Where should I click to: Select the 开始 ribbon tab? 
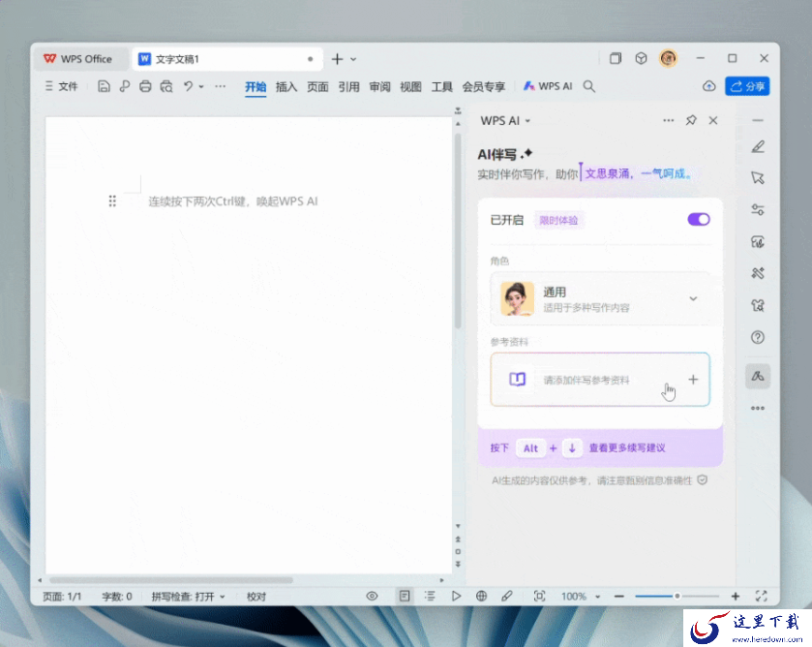pos(256,86)
